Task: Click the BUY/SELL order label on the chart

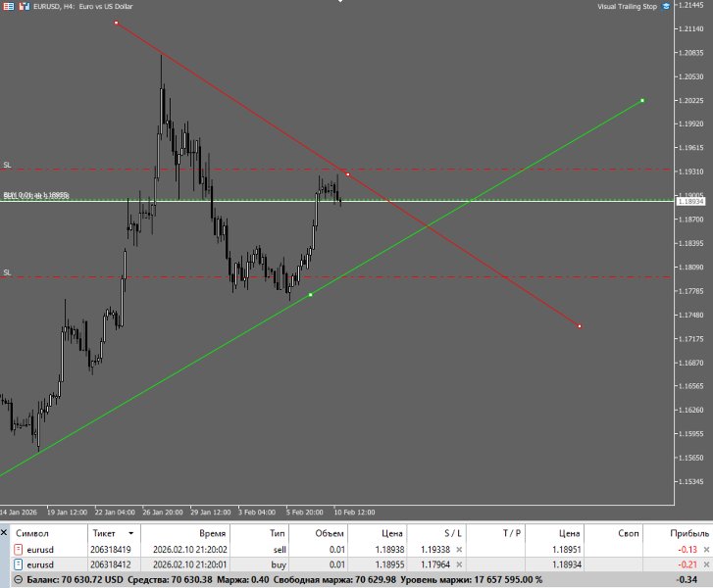Action: point(36,195)
